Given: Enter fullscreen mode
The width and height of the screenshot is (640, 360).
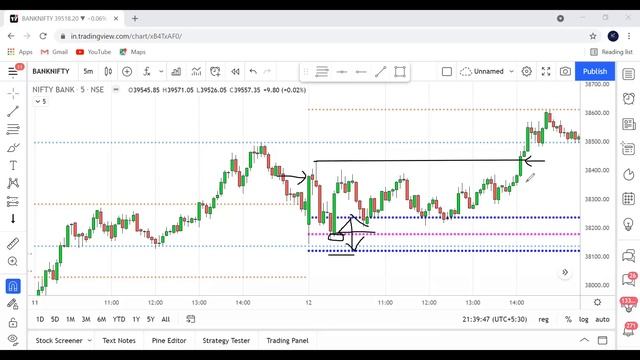Looking at the screenshot, I should click(x=546, y=72).
